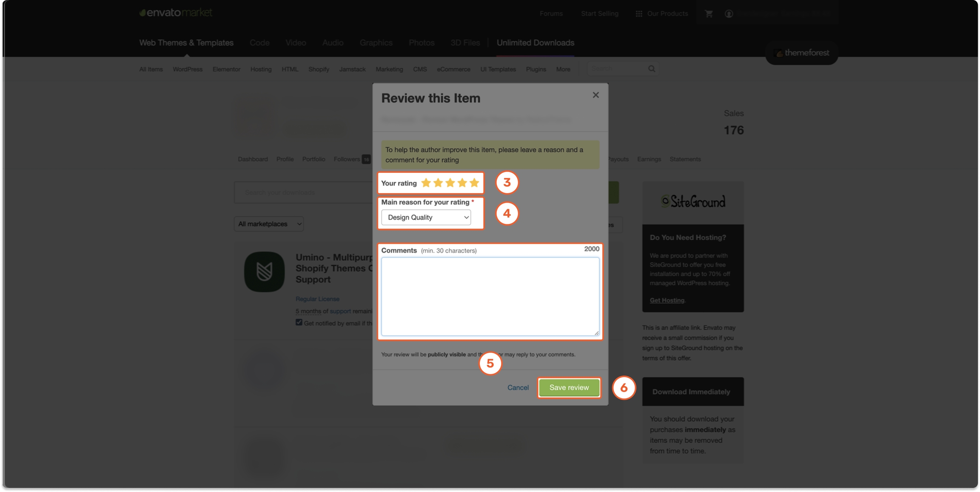Viewport: 980px width, 492px height.
Task: Click the Save review button
Action: coord(569,388)
